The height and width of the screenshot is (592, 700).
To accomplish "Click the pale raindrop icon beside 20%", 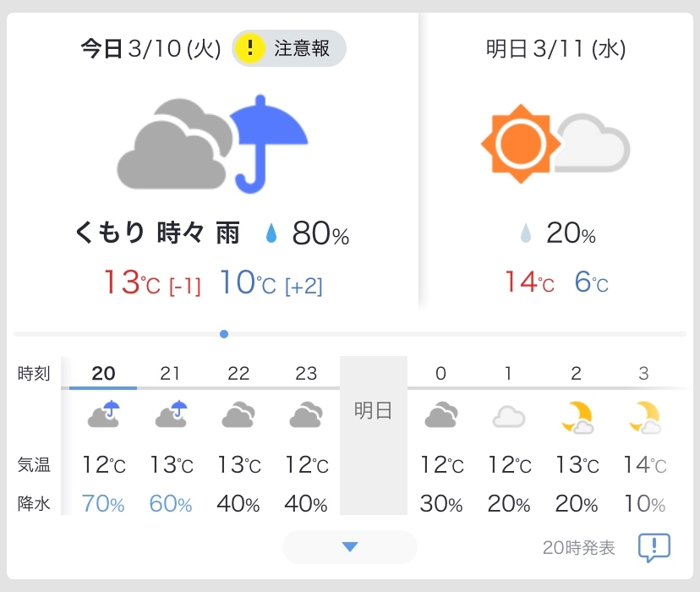I will click(526, 233).
